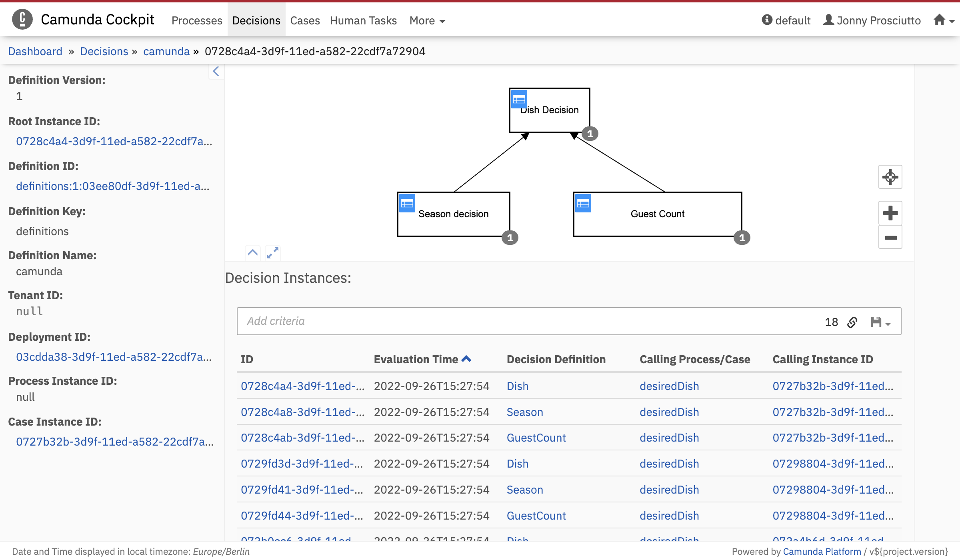This screenshot has height=560, width=960.
Task: Open the default engine selector
Action: (786, 20)
